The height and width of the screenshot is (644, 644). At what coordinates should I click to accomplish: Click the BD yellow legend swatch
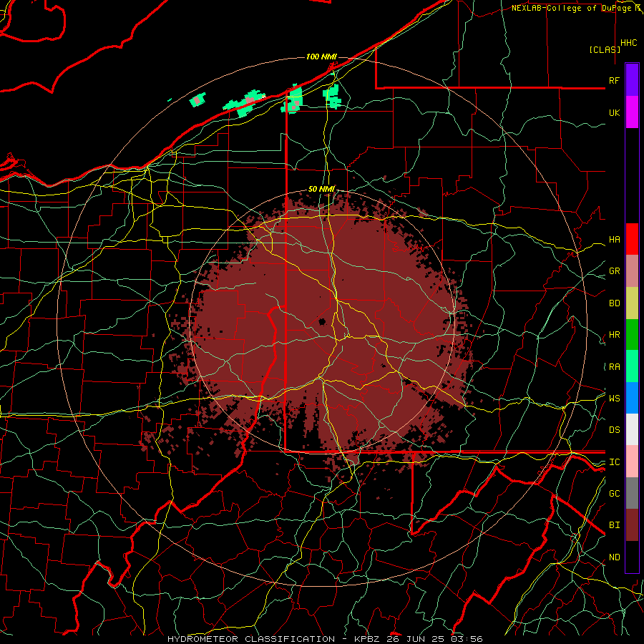pyautogui.click(x=632, y=303)
